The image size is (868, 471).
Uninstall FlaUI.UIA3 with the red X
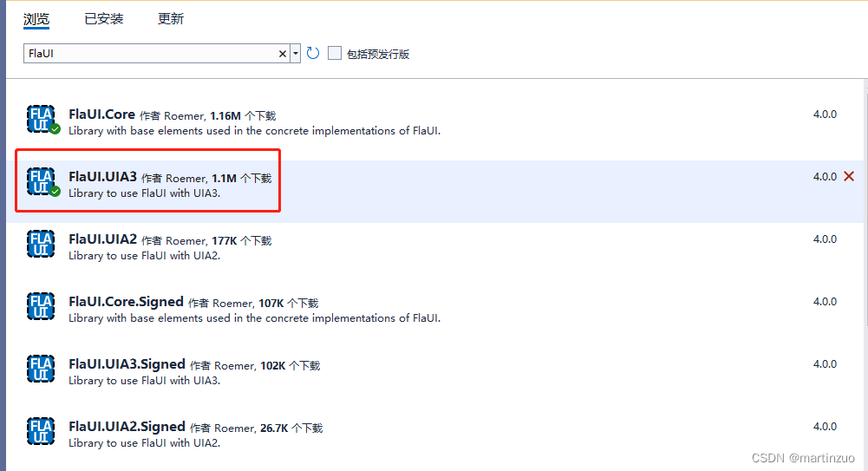click(849, 177)
